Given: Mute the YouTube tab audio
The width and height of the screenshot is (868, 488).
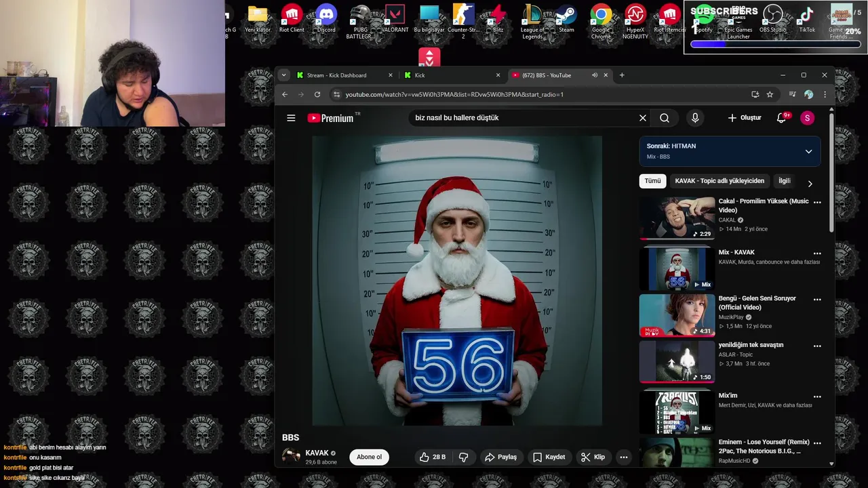Looking at the screenshot, I should click(595, 75).
